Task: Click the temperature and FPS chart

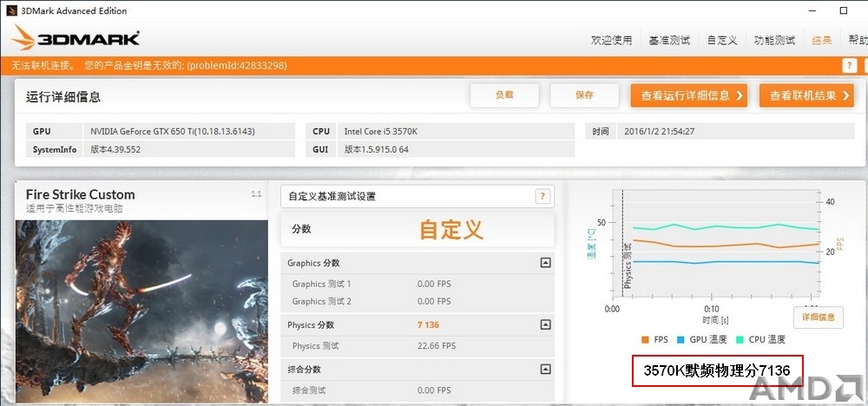Action: click(715, 244)
